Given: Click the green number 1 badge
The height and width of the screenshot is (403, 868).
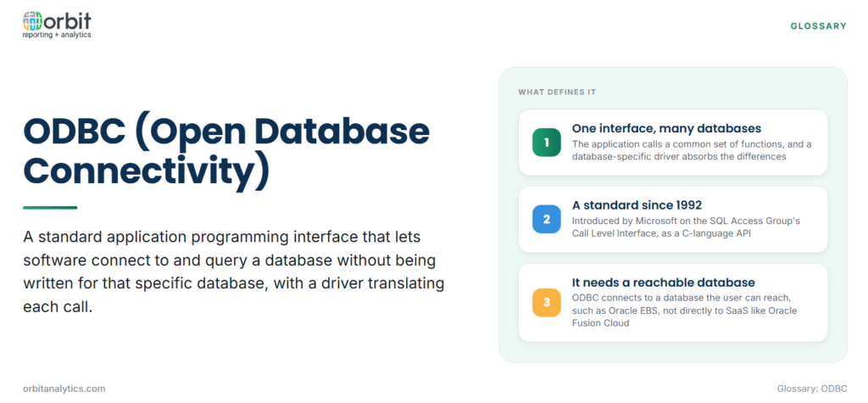Looking at the screenshot, I should pyautogui.click(x=547, y=143).
